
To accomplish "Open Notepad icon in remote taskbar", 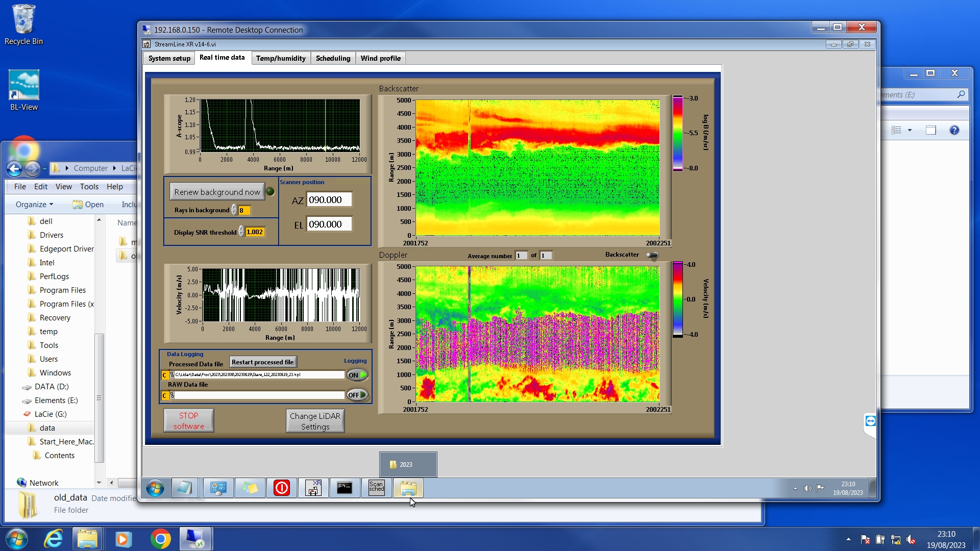I will pyautogui.click(x=184, y=488).
